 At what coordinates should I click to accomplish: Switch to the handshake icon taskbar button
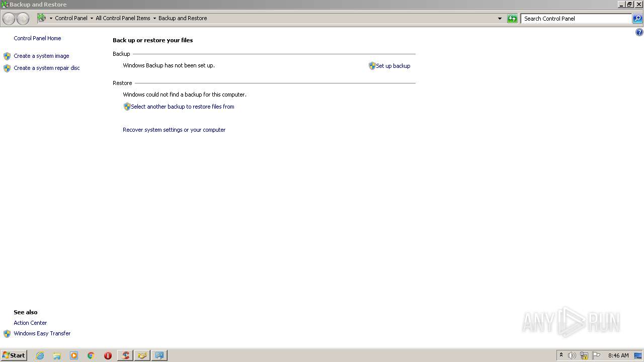[x=142, y=355]
